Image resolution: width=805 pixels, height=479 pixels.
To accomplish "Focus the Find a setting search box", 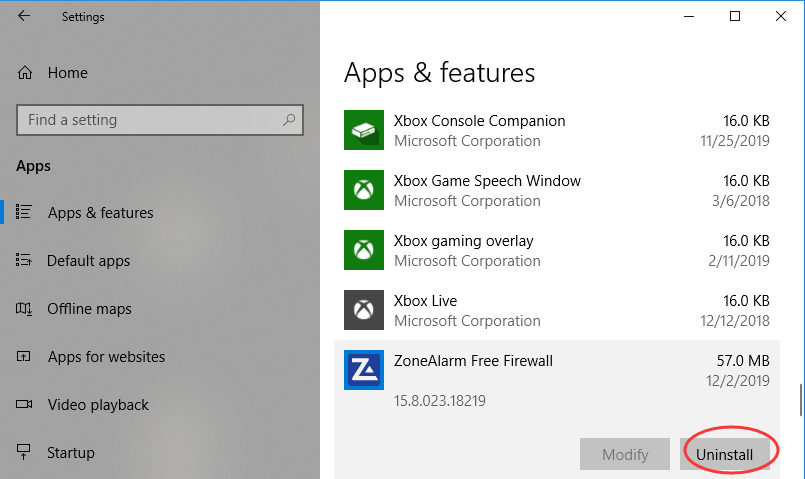I will pyautogui.click(x=160, y=120).
